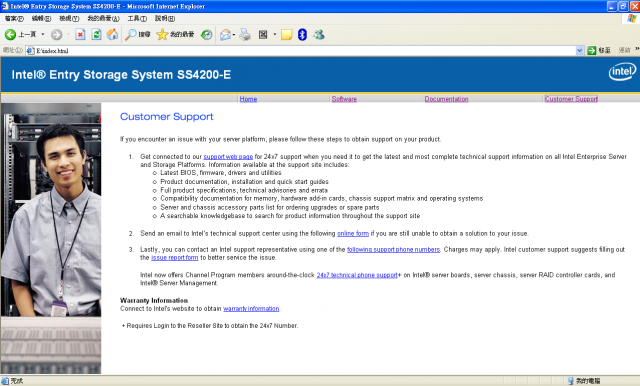This screenshot has height=386, width=640.
Task: Click the Edit page icon in toolbar
Action: [x=263, y=35]
